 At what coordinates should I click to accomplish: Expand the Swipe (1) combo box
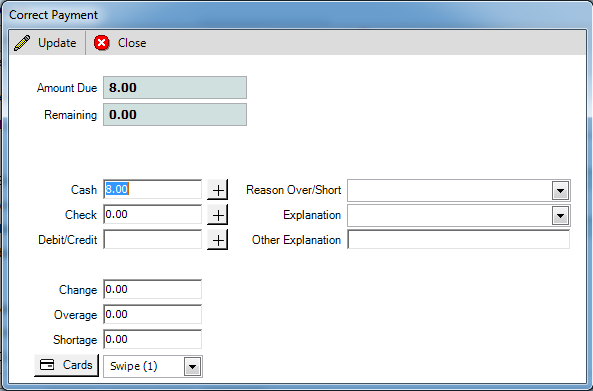(x=192, y=366)
